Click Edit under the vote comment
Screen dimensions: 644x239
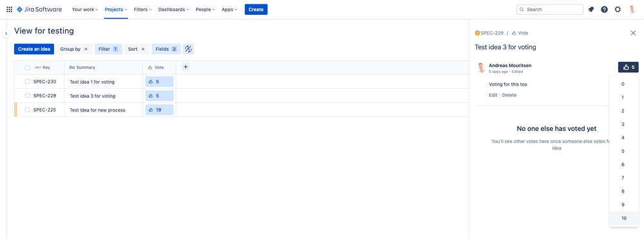[493, 95]
